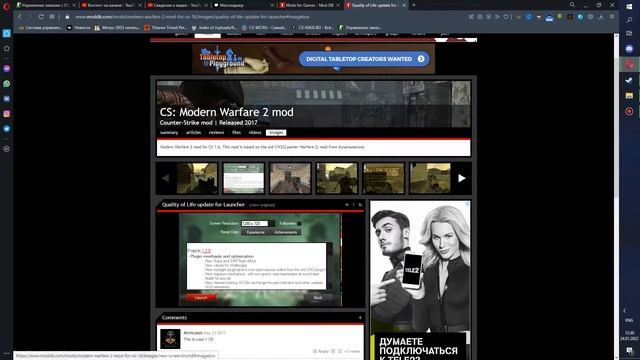Open the Discord taskbar icon
This screenshot has height=360, width=640.
[x=629, y=49]
